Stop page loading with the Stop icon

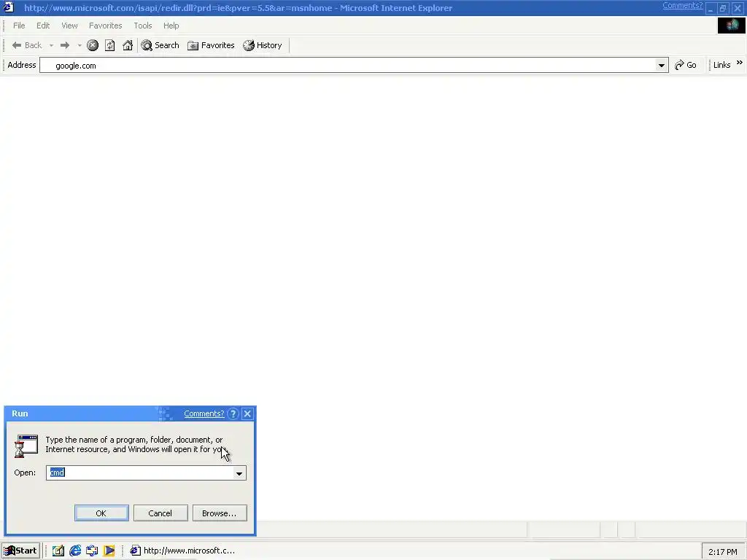93,45
